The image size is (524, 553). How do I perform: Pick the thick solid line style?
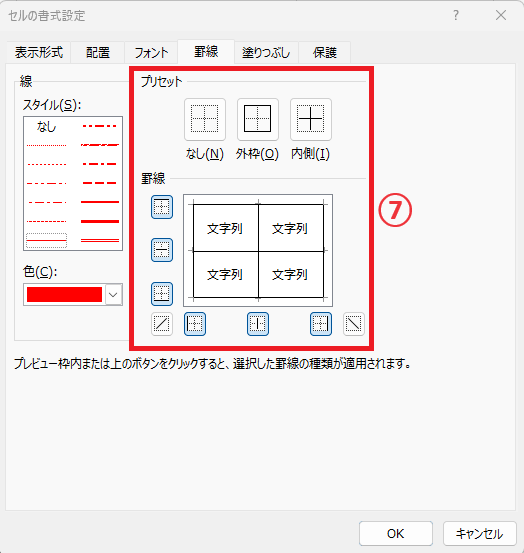coord(100,221)
